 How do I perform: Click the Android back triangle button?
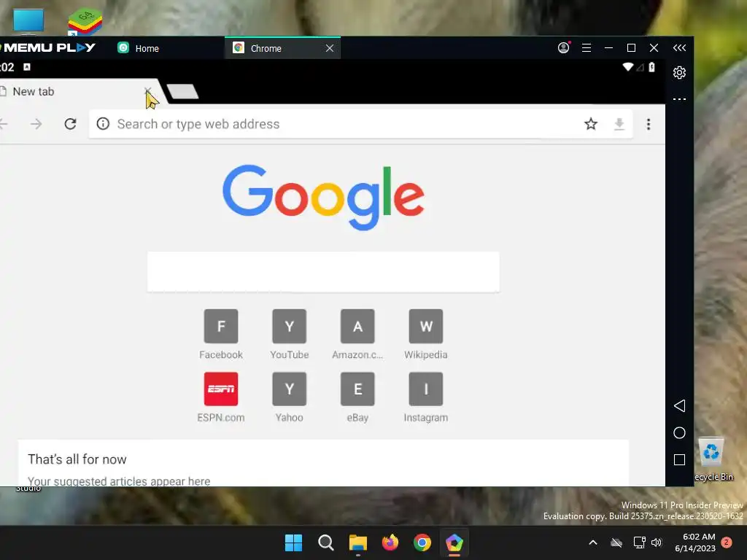pos(679,405)
